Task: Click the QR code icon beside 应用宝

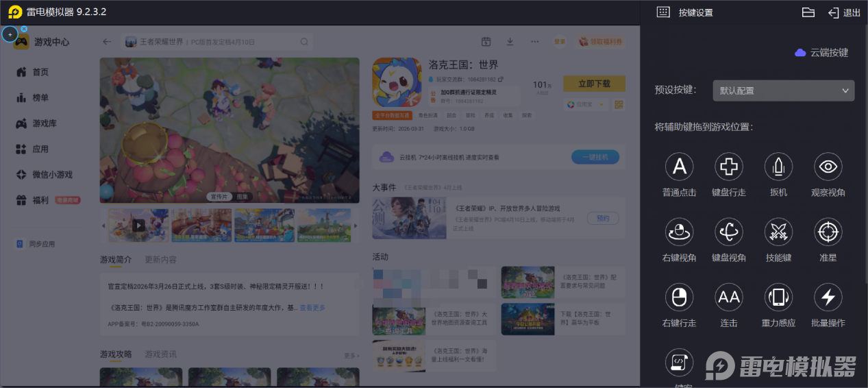Action: click(x=619, y=104)
